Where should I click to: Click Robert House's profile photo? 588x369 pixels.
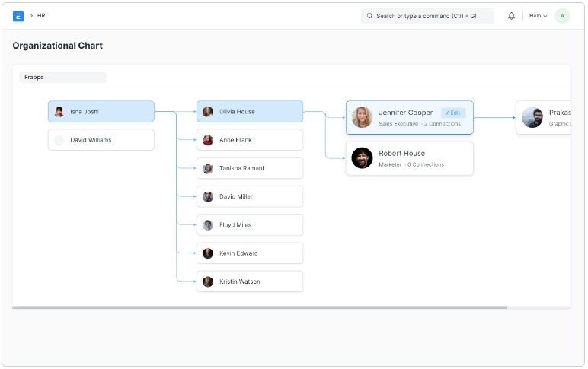coord(362,158)
